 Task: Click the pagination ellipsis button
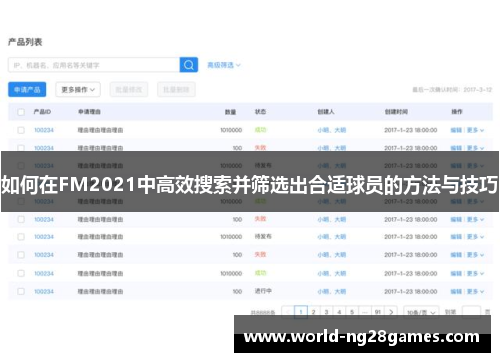click(365, 312)
